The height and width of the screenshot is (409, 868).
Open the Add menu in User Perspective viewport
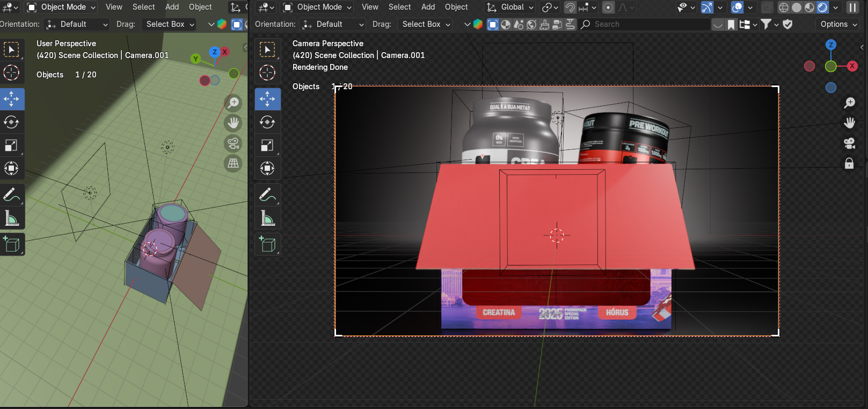click(x=172, y=7)
